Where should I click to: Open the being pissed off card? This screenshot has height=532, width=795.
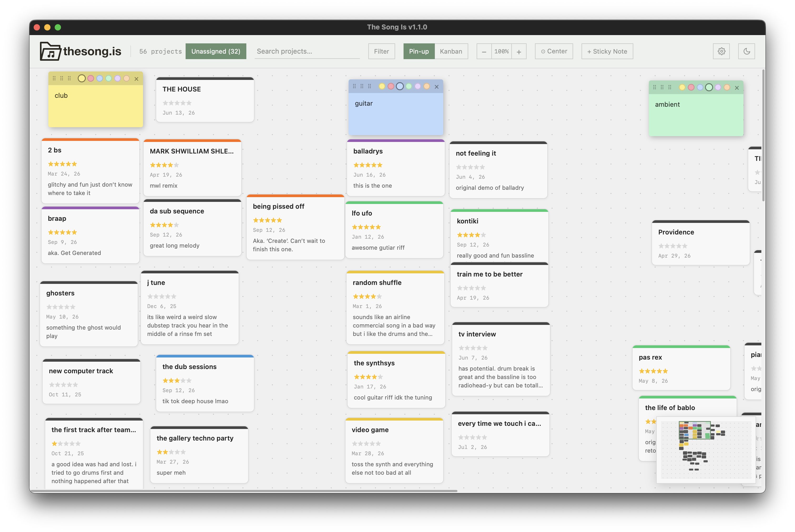coord(295,227)
